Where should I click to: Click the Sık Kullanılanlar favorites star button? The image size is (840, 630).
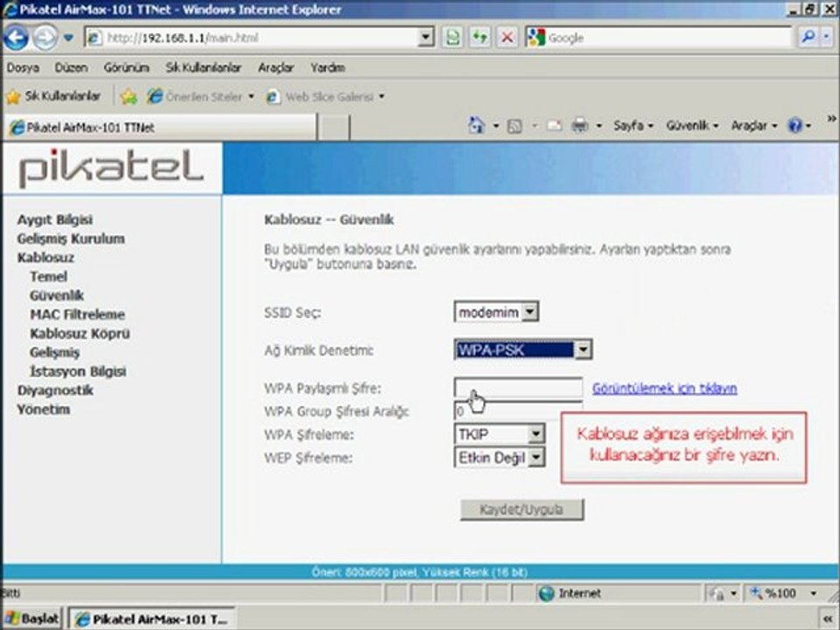coord(53,96)
